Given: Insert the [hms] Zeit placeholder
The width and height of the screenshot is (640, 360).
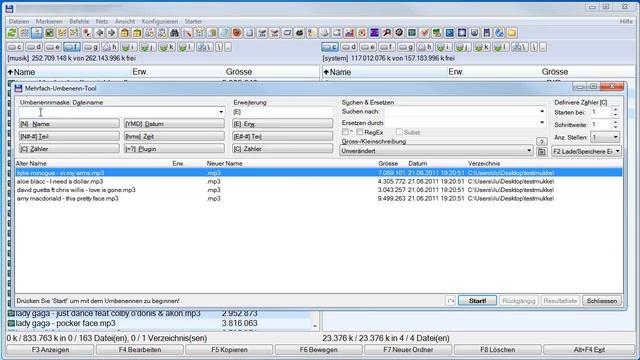Looking at the screenshot, I should coord(174,136).
